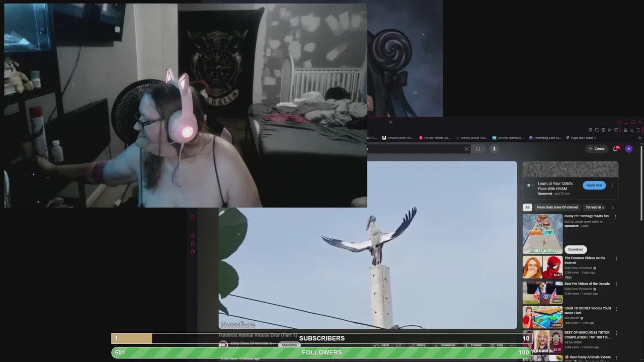Open The Funniest Videos on the Internet thumbnail
The width and height of the screenshot is (644, 362).
click(542, 267)
